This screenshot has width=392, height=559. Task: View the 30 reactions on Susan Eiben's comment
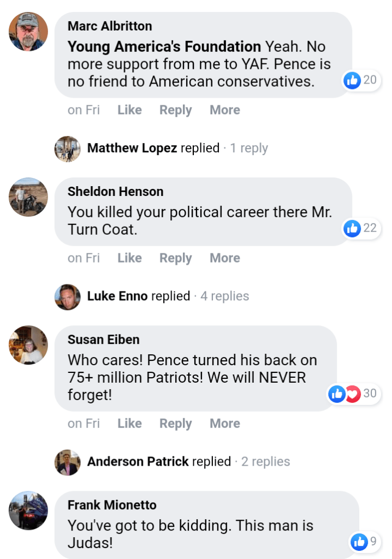[x=353, y=394]
